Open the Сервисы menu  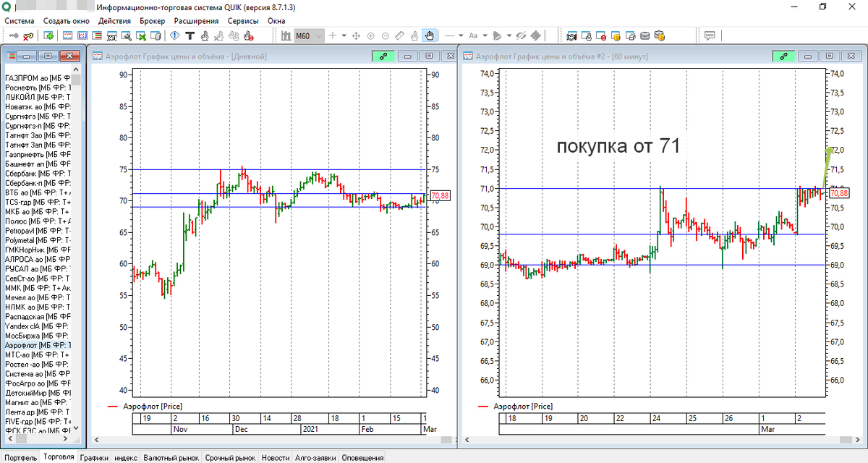coord(243,21)
